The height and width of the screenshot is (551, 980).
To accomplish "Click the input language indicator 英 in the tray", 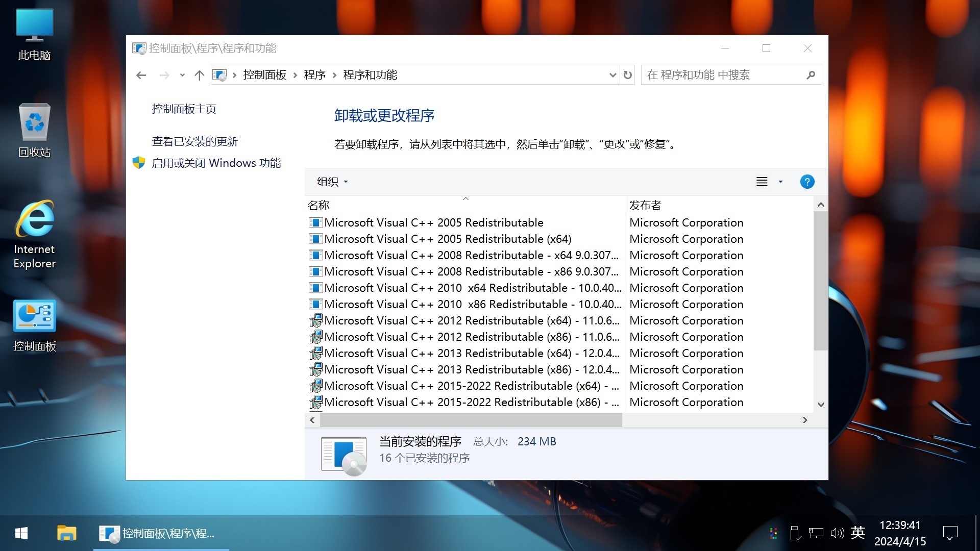I will click(858, 533).
